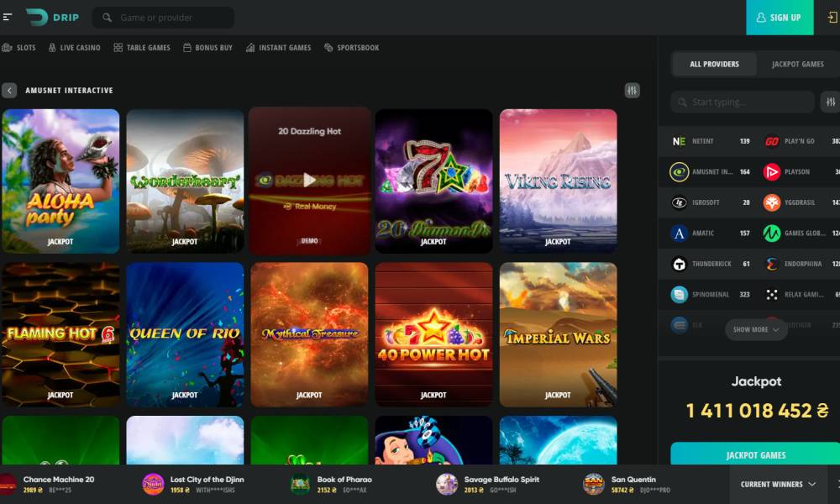Image resolution: width=840 pixels, height=504 pixels.
Task: Select the Thunderkick provider logo
Action: click(x=679, y=264)
